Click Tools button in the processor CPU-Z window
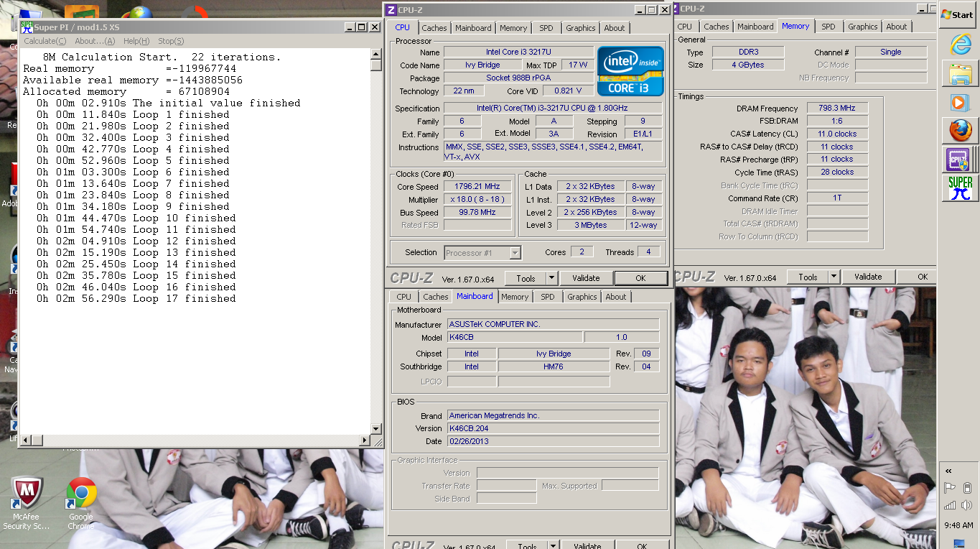 [x=526, y=278]
